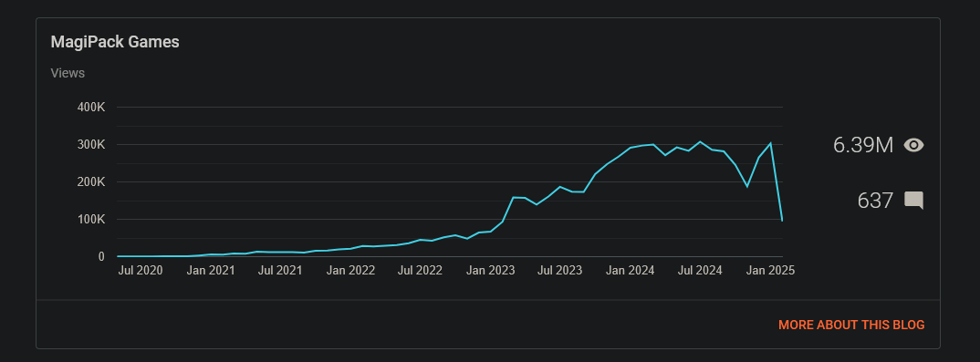The image size is (980, 362).
Task: Click the Jul 2024 axis label
Action: 700,270
